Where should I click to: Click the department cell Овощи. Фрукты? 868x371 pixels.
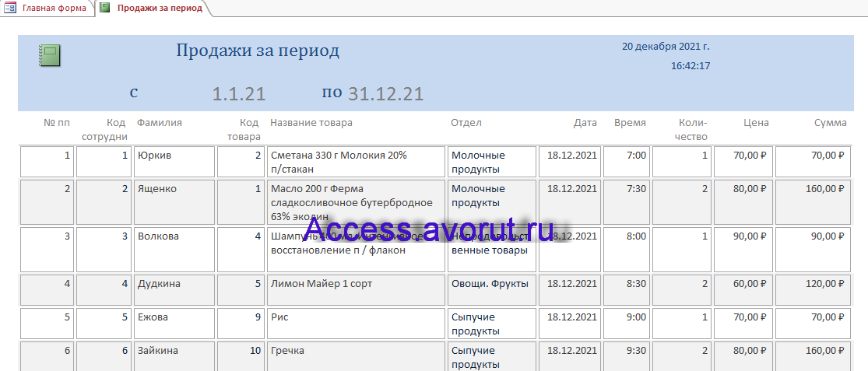pyautogui.click(x=491, y=290)
